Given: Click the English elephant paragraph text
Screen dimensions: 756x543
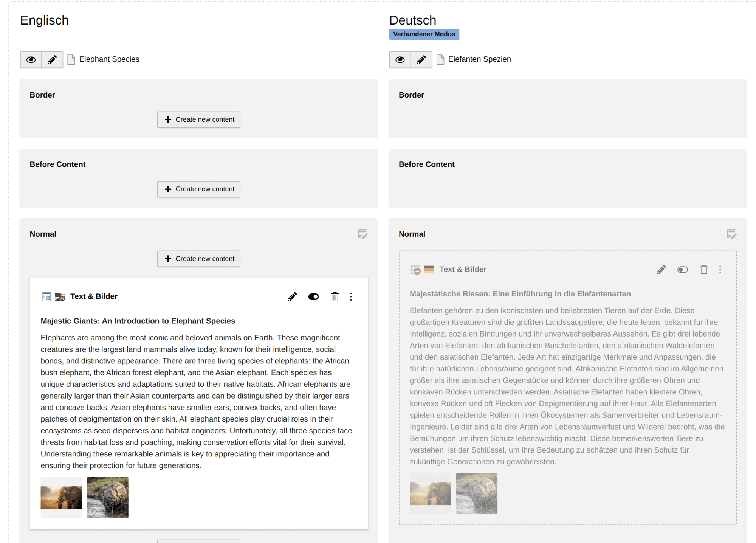Looking at the screenshot, I should (197, 402).
